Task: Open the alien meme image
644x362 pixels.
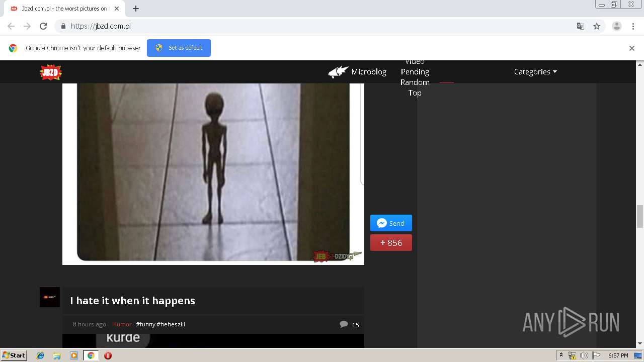Action: click(x=213, y=173)
